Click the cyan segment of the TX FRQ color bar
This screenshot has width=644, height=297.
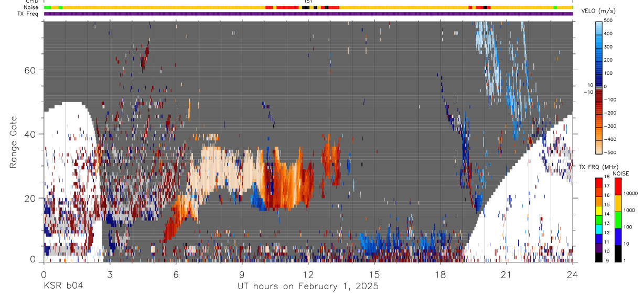[599, 229]
